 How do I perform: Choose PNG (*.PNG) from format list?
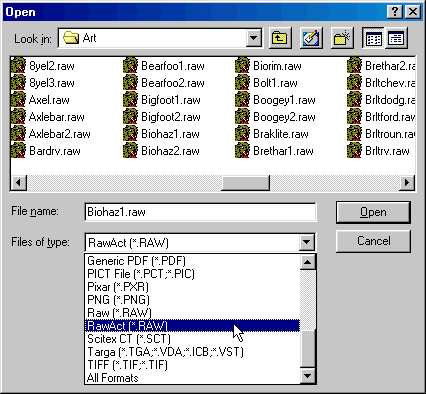click(118, 300)
